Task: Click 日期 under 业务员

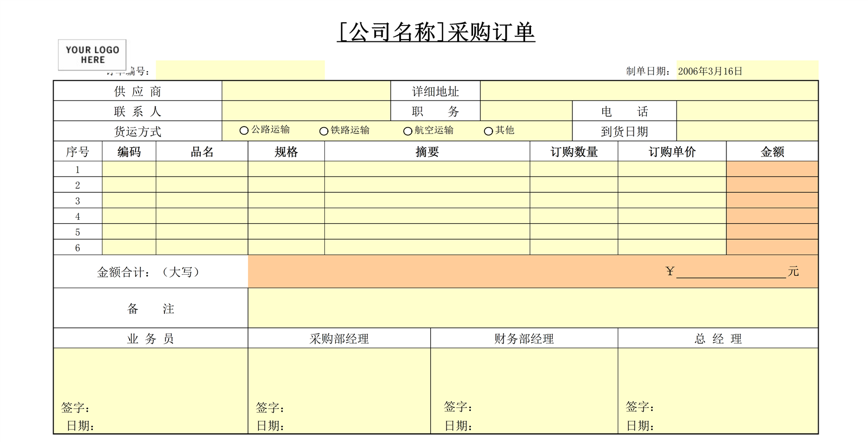Action: (80, 426)
